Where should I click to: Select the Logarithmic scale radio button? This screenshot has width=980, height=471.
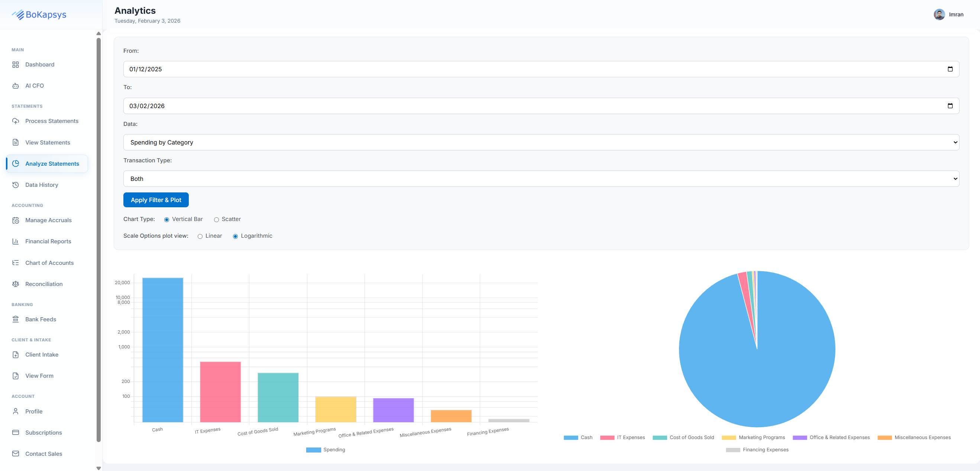point(236,237)
